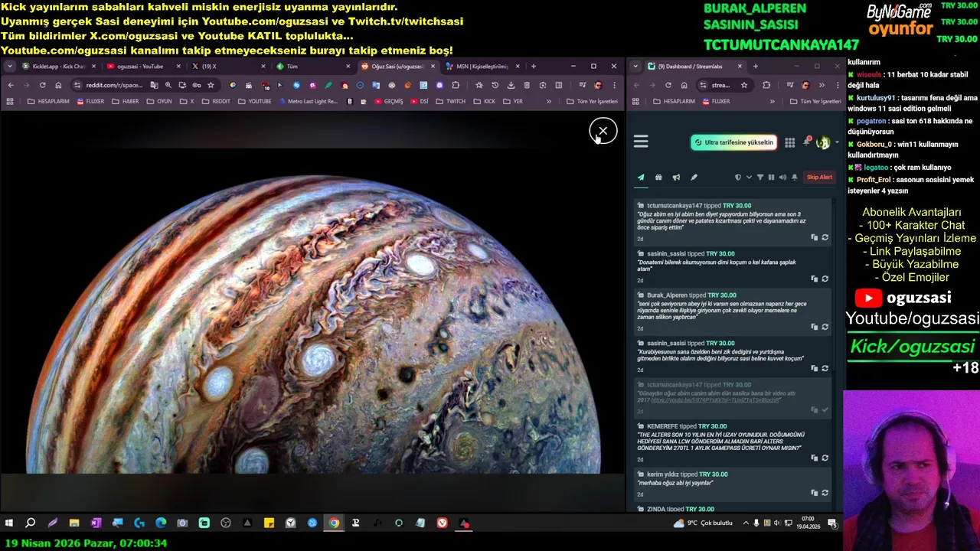Open the Streamlabs hamburger menu
The width and height of the screenshot is (980, 551).
pos(641,142)
